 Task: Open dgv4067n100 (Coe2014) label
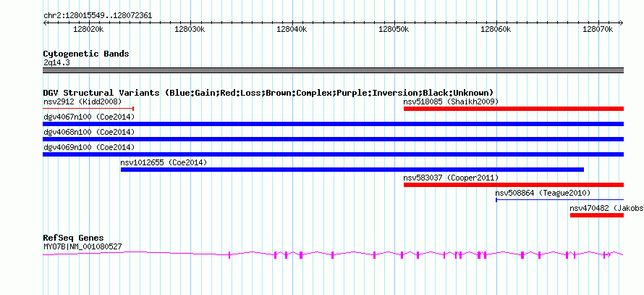(x=89, y=117)
